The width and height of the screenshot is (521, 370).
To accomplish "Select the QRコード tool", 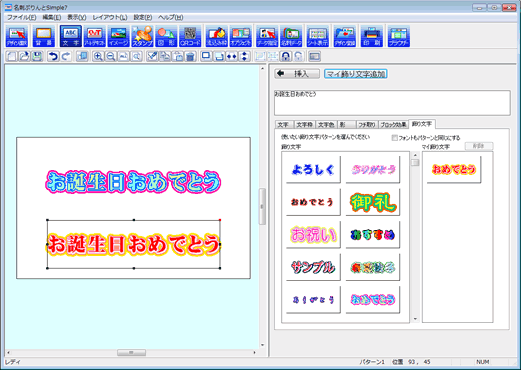I will 190,36.
